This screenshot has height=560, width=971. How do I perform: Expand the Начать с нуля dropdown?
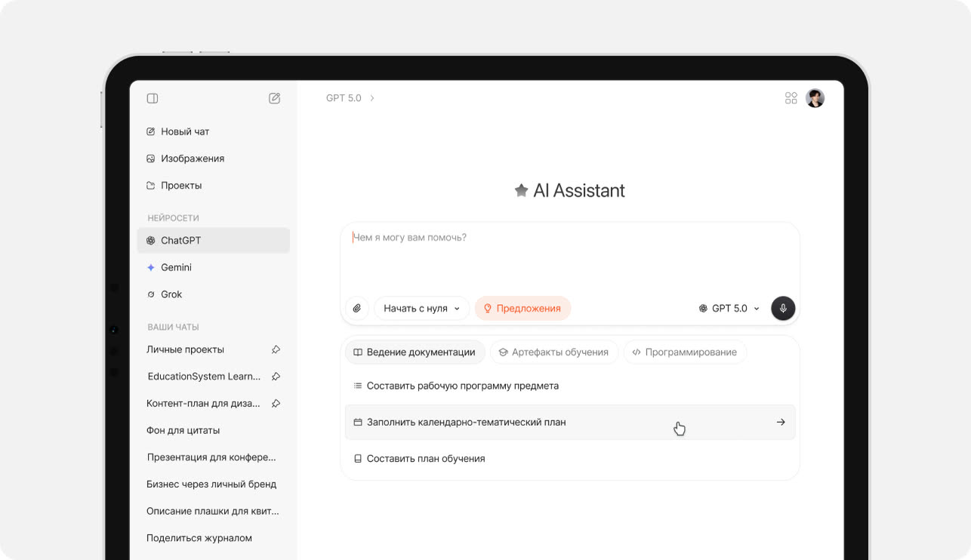click(421, 308)
